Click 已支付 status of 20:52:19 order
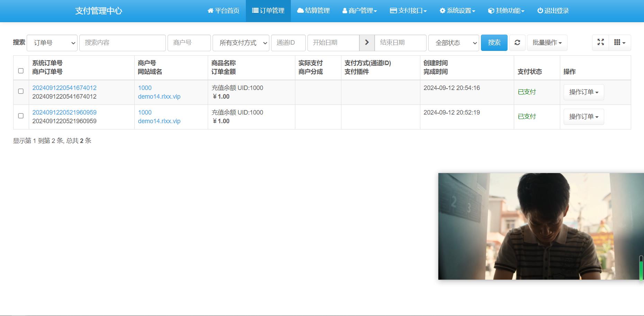This screenshot has width=644, height=316. 527,117
